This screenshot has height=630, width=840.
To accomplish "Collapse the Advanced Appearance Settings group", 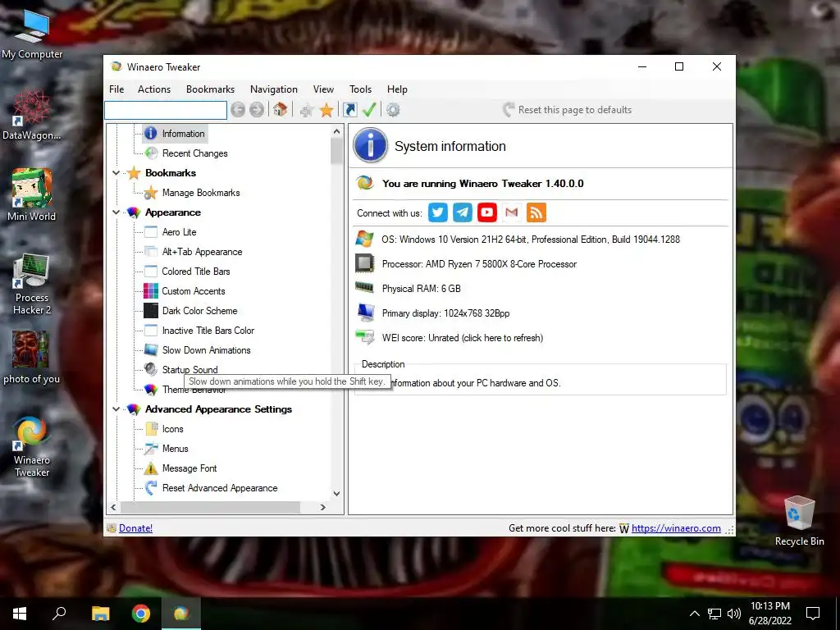I will click(116, 409).
